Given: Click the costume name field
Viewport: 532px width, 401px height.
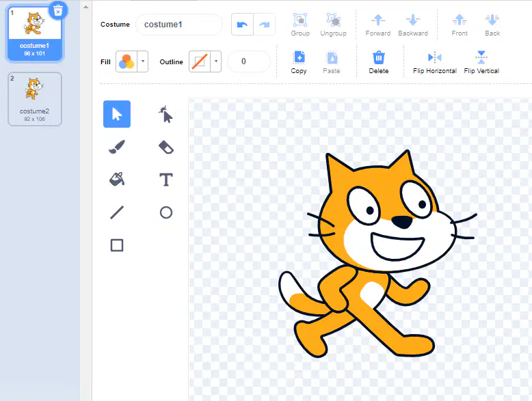Looking at the screenshot, I should coord(179,25).
